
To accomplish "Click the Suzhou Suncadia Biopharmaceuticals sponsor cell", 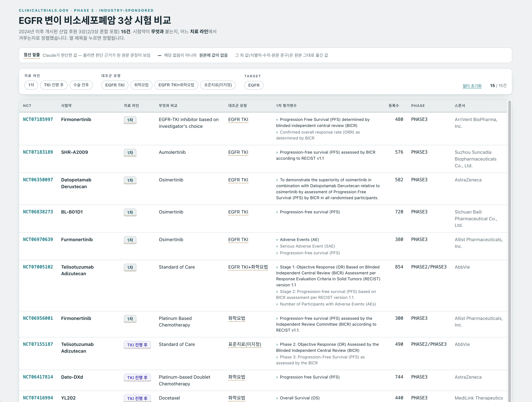I will 475,159.
